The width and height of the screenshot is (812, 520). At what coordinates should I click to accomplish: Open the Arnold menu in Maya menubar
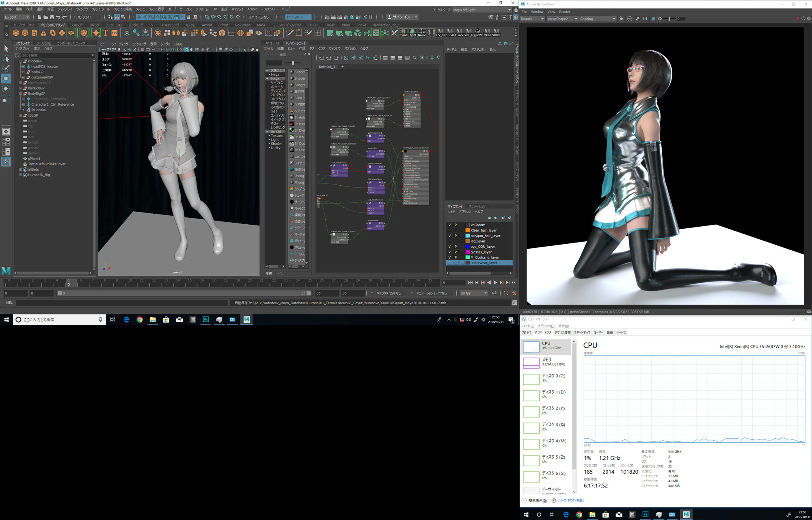[252, 9]
